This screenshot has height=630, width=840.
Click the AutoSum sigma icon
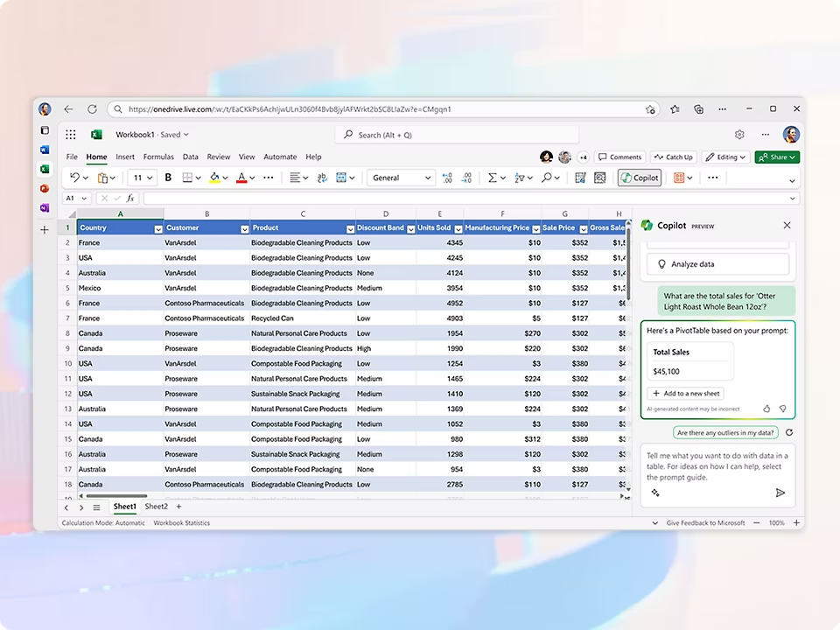coord(493,178)
